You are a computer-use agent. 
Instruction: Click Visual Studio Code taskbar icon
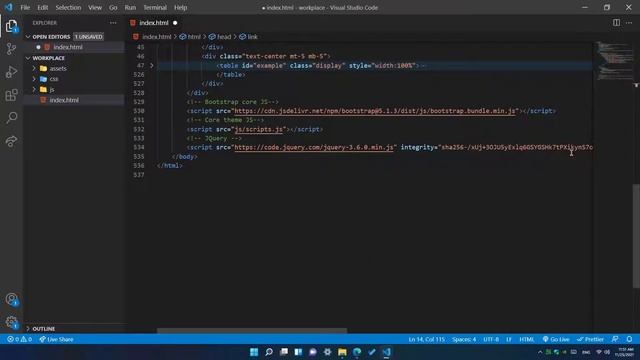click(x=387, y=352)
